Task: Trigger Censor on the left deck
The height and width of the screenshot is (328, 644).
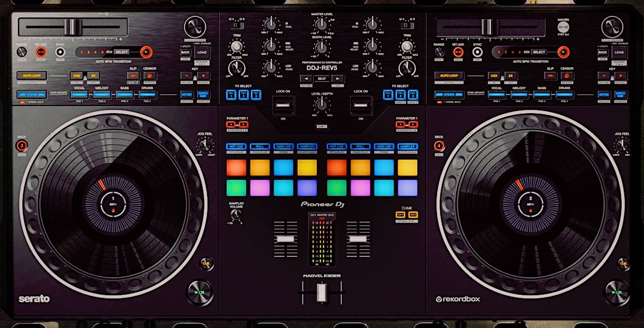Action: (150, 75)
